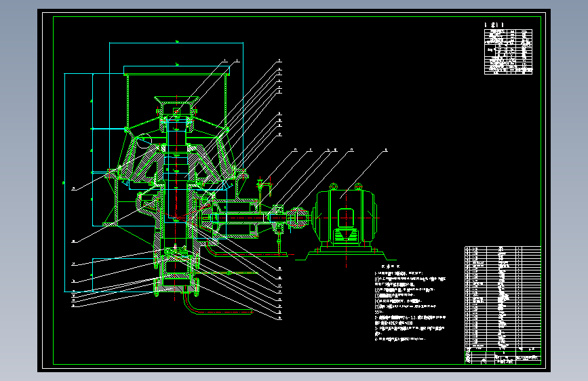
Task: Select the technical parameters table at top right
Action: click(508, 52)
